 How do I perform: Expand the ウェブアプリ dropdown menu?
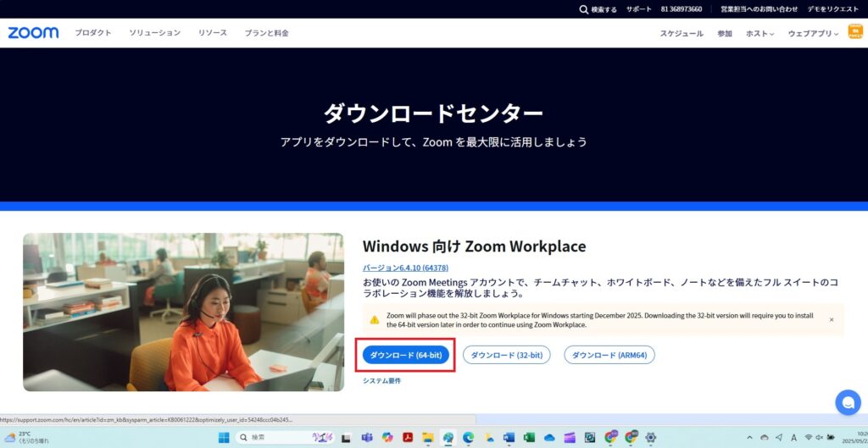(x=813, y=33)
